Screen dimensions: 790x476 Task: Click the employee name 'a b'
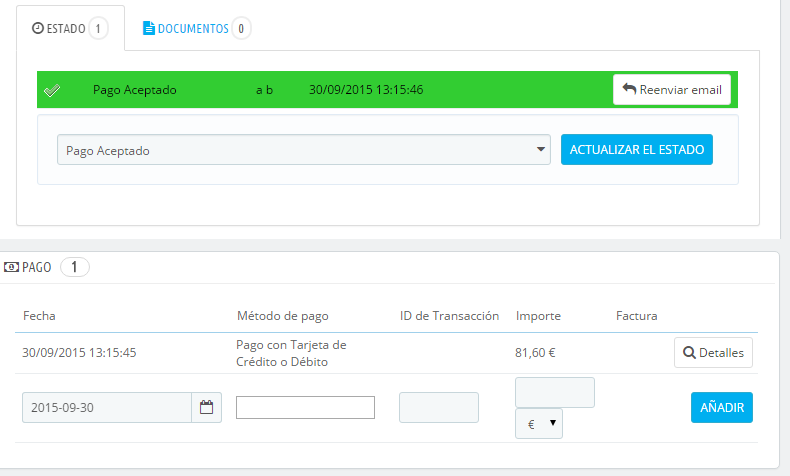pyautogui.click(x=264, y=90)
